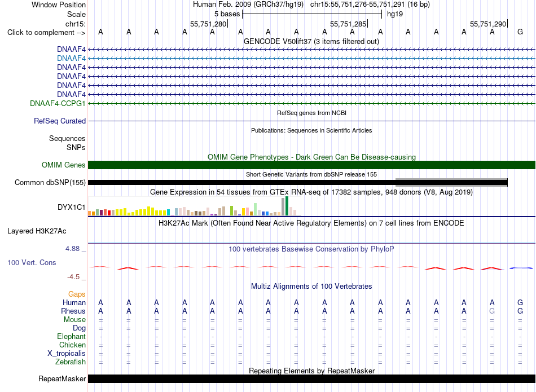This screenshot has width=536, height=392.
Task: Open the "100 Vert. Cons" track label
Action: pos(32,262)
